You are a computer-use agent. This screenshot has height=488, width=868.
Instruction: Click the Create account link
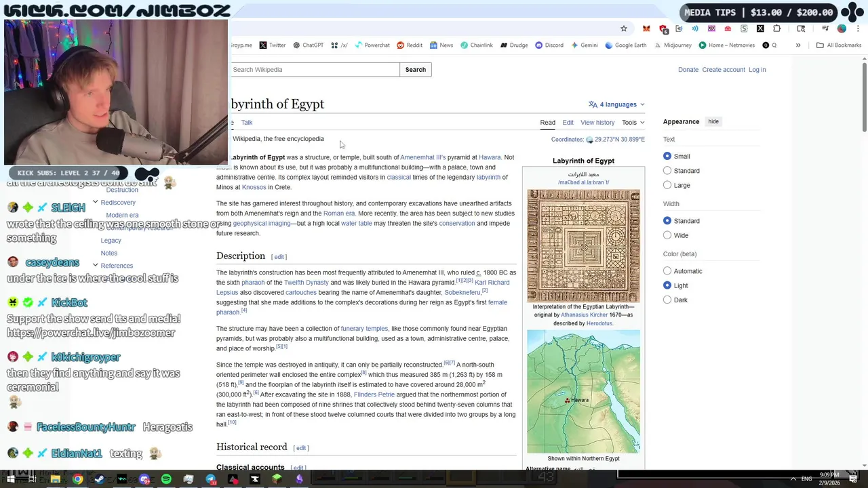click(x=724, y=70)
